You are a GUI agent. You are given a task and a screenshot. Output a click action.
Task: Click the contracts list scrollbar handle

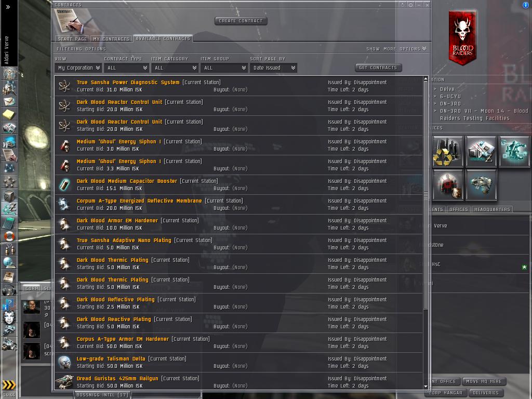point(426,195)
